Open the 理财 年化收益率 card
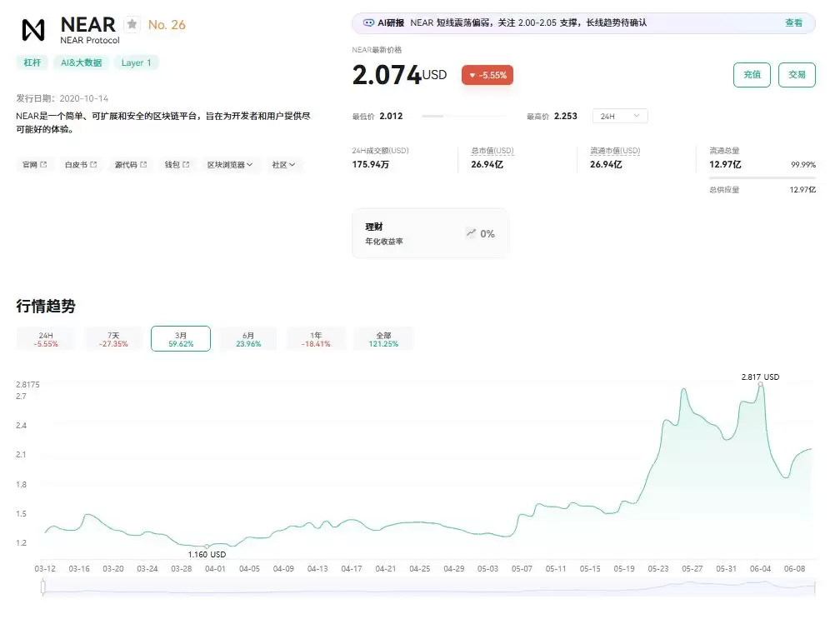This screenshot has height=624, width=840. click(x=430, y=233)
